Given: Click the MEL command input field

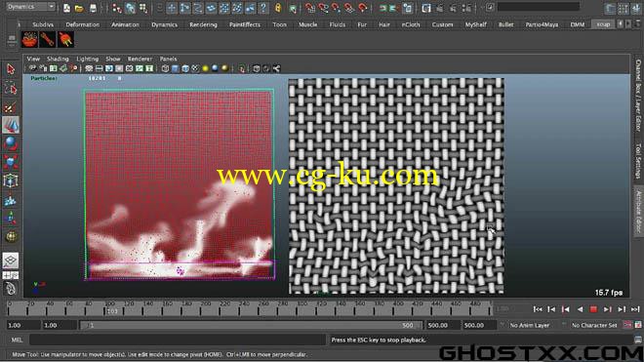Looking at the screenshot, I should (x=177, y=340).
